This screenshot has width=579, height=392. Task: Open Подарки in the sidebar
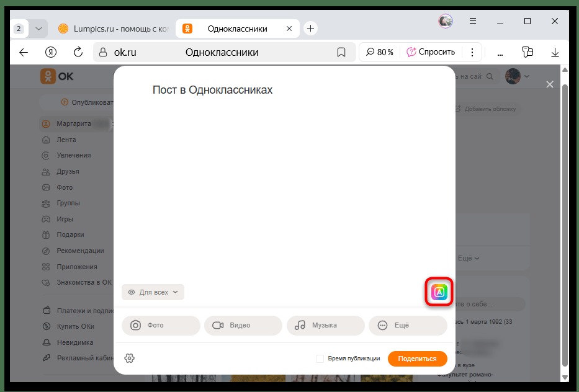[x=70, y=234]
